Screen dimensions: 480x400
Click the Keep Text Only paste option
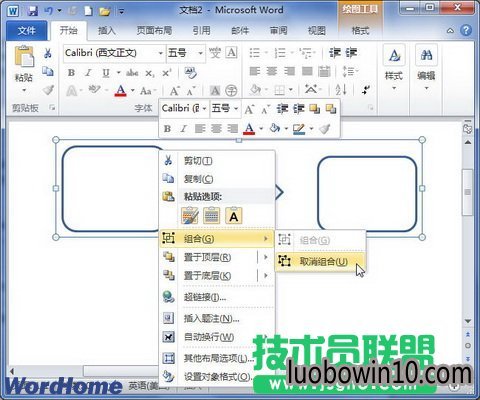tap(234, 216)
